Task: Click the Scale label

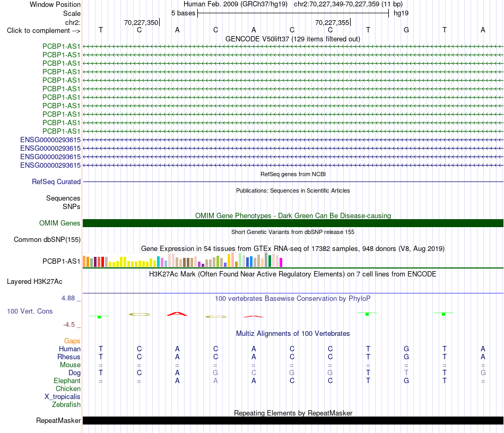Action: pyautogui.click(x=72, y=13)
